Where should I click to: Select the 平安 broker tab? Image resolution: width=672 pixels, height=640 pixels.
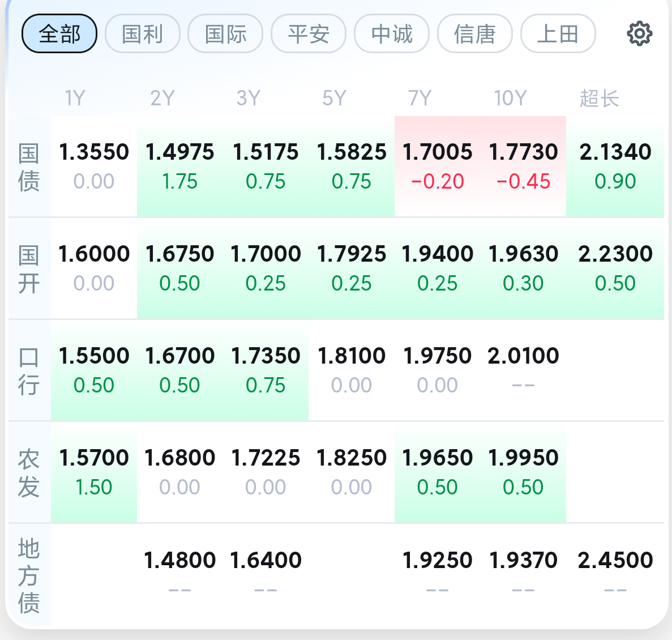(309, 34)
